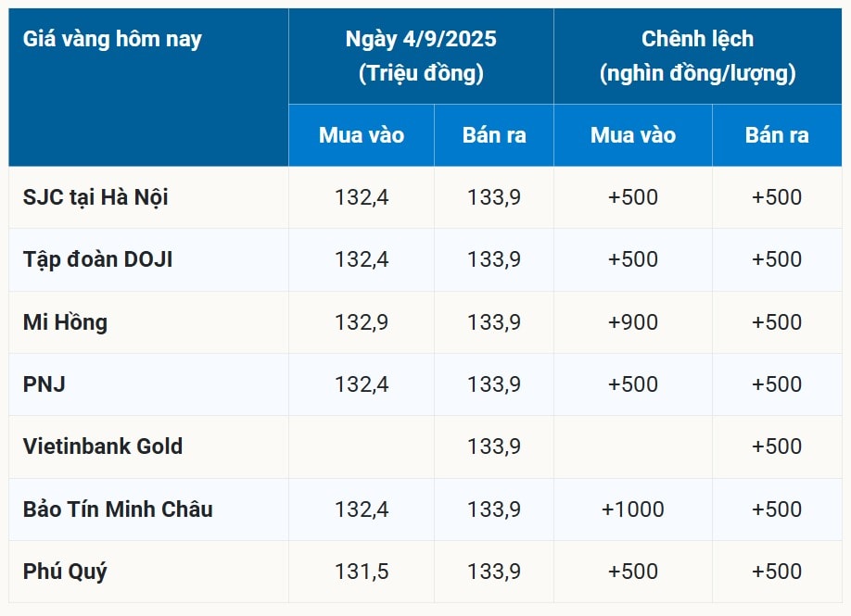The height and width of the screenshot is (616, 851).
Task: Select the 'Vietinbank Gold' row label
Action: coord(103,446)
